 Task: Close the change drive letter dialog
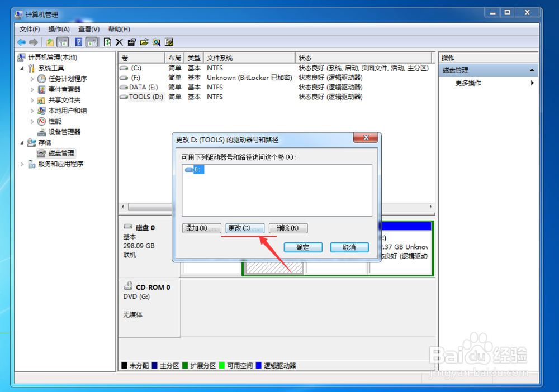point(366,138)
